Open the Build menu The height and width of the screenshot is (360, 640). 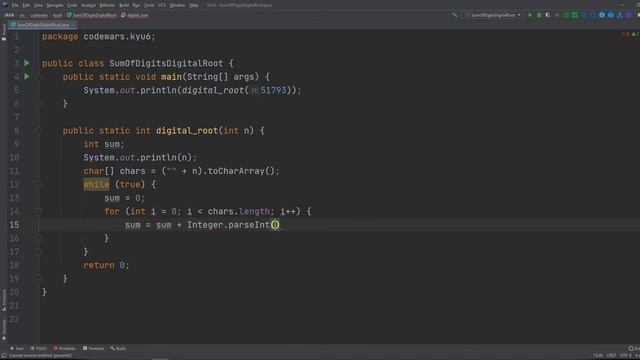click(x=124, y=5)
